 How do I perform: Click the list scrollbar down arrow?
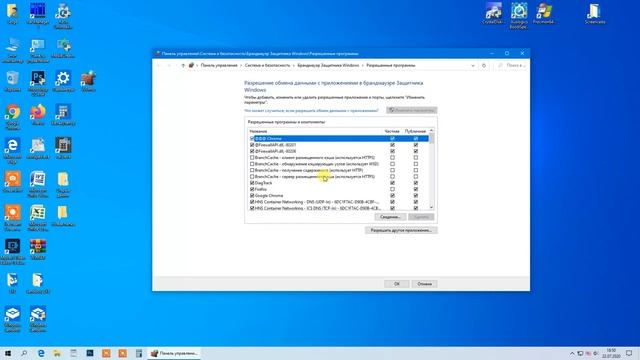432,208
